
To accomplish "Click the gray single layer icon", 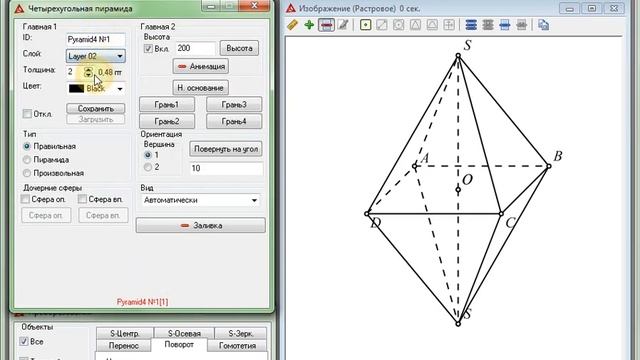I will [x=521, y=25].
